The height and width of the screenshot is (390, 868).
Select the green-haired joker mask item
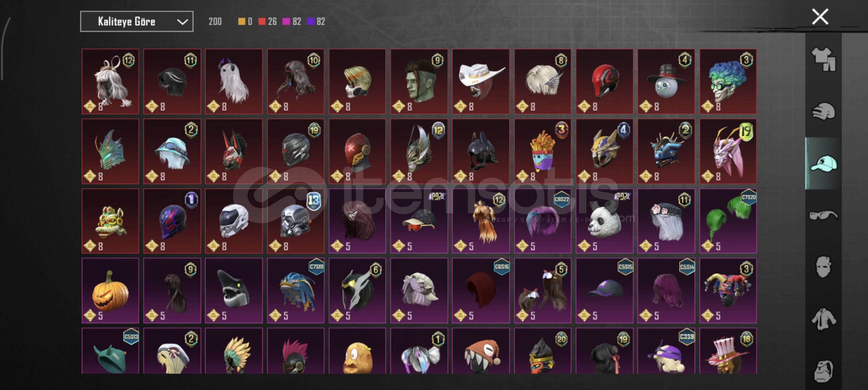tap(728, 82)
